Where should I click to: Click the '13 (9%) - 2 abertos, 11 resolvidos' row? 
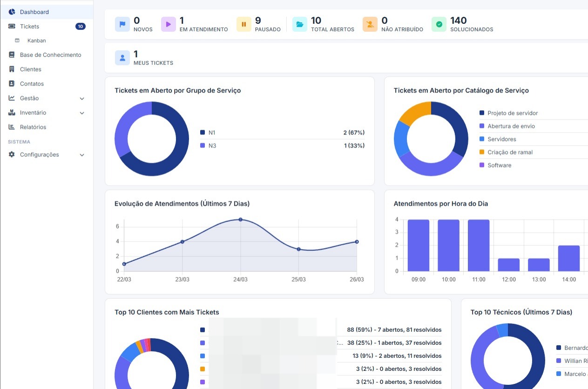(x=321, y=356)
